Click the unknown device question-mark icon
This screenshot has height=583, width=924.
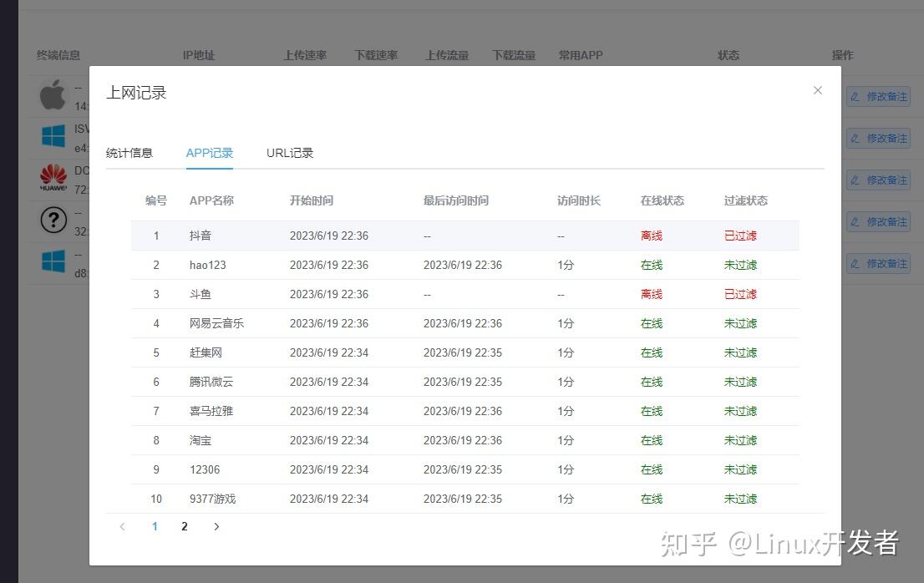[53, 220]
